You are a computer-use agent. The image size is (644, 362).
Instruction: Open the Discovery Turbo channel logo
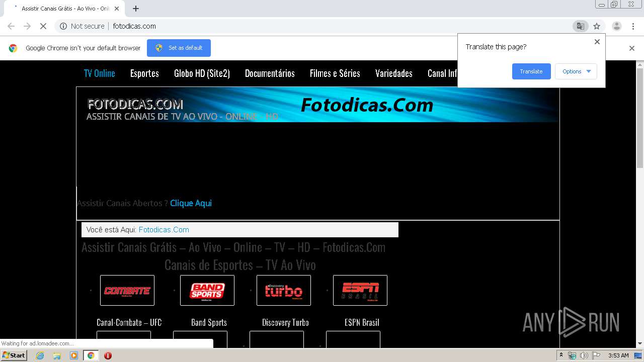tap(284, 290)
